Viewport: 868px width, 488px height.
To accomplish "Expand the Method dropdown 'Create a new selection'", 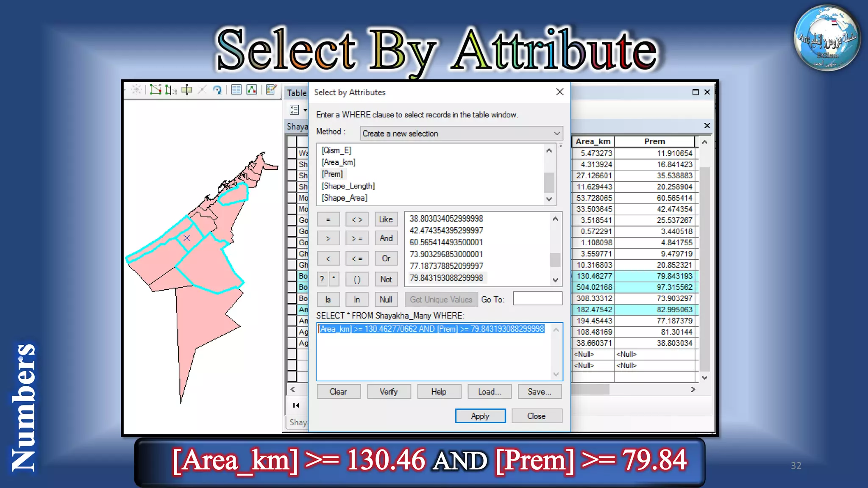I will pos(461,133).
